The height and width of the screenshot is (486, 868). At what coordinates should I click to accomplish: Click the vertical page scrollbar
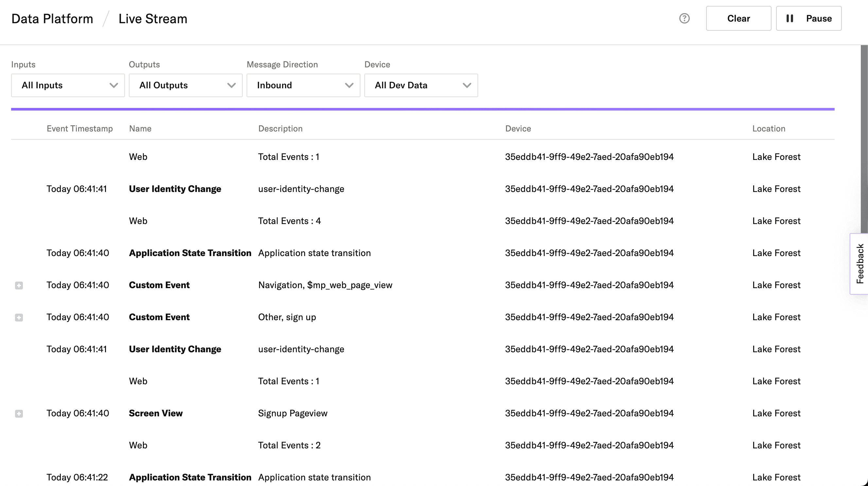point(864,135)
